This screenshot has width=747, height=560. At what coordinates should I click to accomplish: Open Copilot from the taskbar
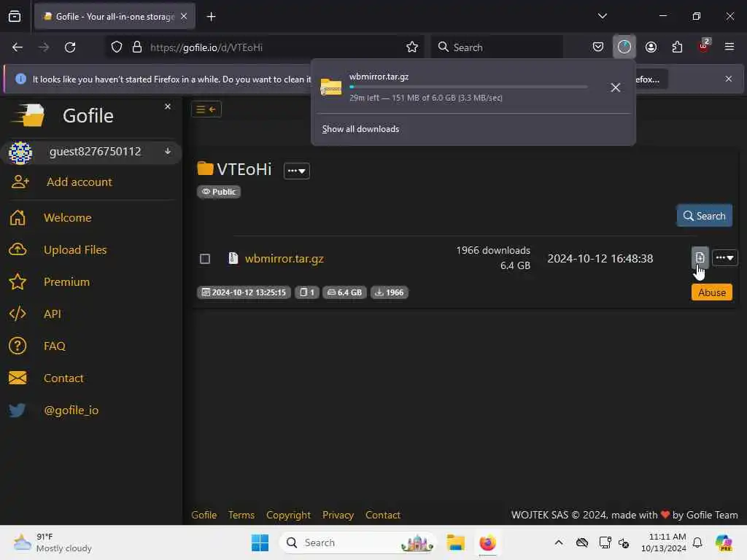click(724, 542)
